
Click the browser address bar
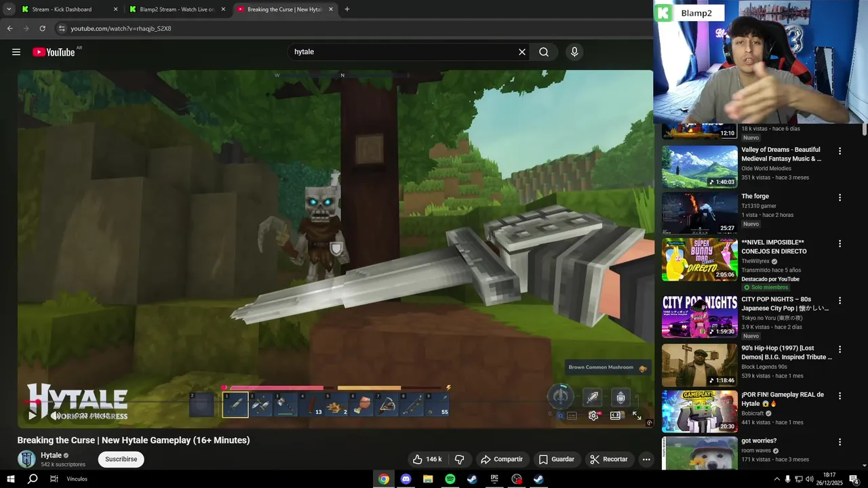pos(353,28)
